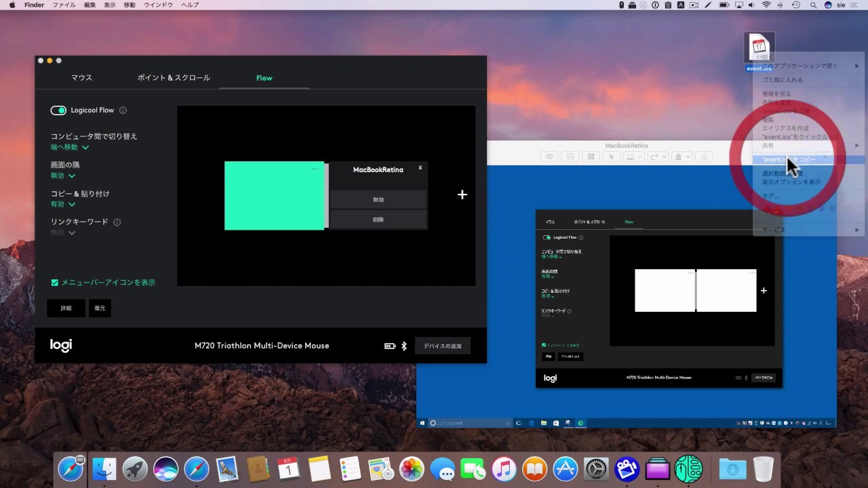Add a computer with the plus icon in remote window

pyautogui.click(x=764, y=291)
